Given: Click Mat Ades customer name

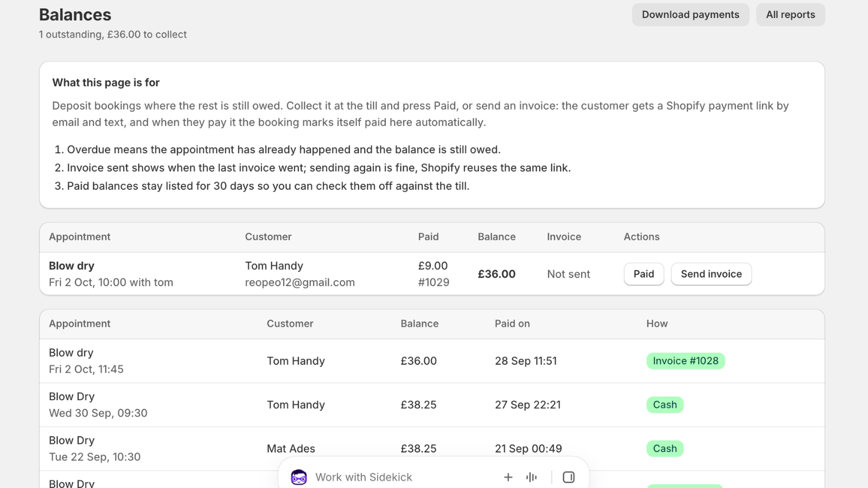Looking at the screenshot, I should 291,449.
